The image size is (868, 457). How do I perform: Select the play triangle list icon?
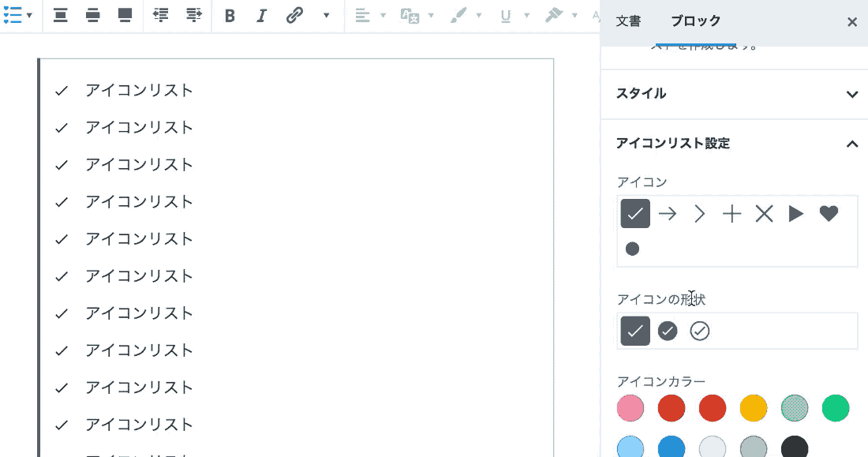coord(795,213)
